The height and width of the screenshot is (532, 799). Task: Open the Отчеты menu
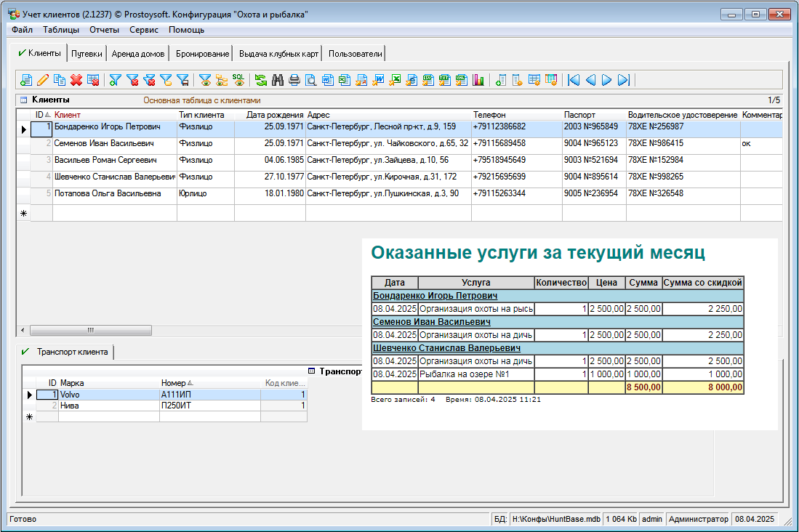click(x=104, y=30)
